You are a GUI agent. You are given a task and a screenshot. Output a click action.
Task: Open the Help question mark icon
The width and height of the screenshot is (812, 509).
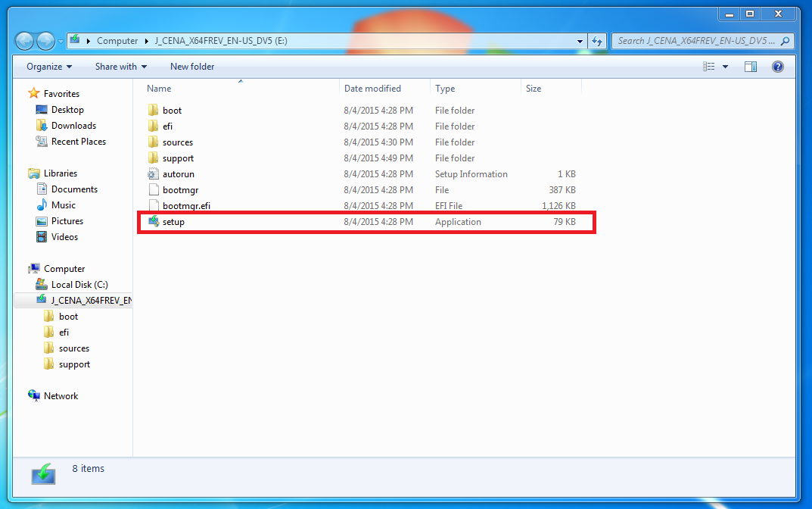tap(777, 67)
